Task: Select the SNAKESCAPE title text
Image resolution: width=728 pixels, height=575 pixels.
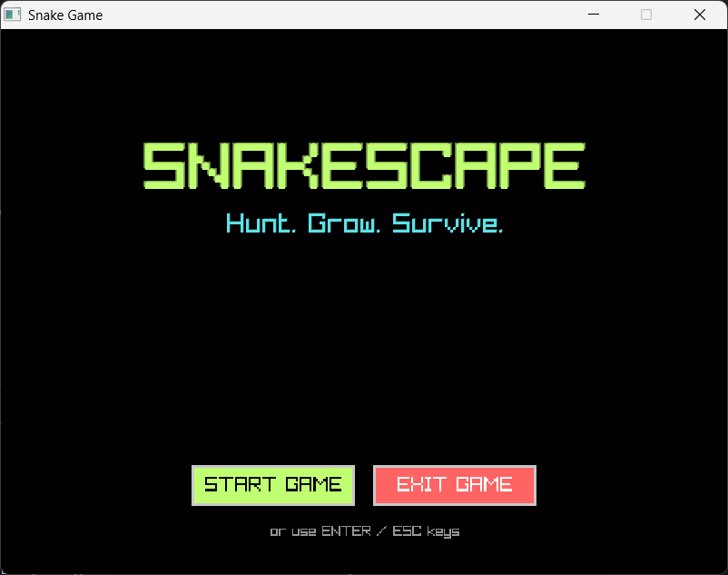Action: click(363, 166)
